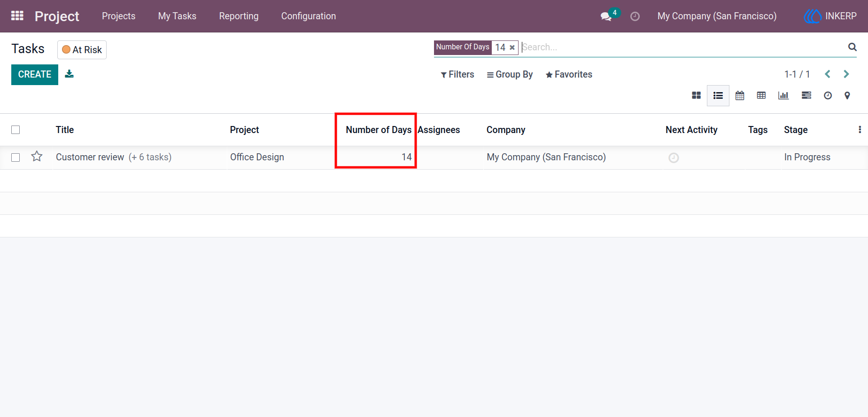This screenshot has width=868, height=417.
Task: Click the In Progress stage cell
Action: click(807, 157)
